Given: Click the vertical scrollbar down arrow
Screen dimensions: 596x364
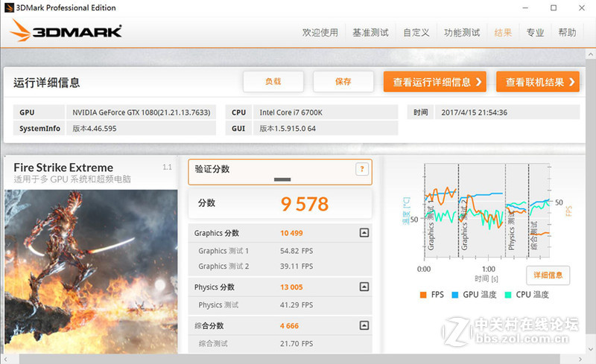Looking at the screenshot, I should pyautogui.click(x=591, y=349).
